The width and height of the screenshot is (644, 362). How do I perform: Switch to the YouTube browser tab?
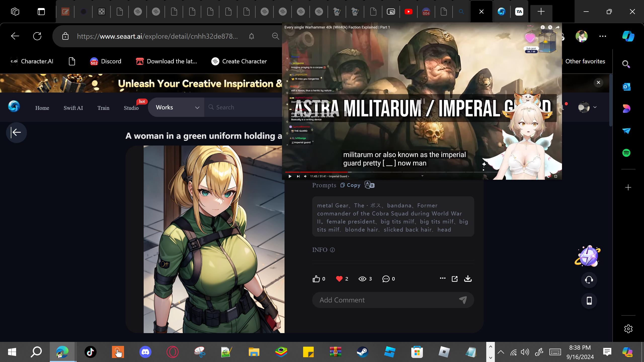pyautogui.click(x=409, y=12)
